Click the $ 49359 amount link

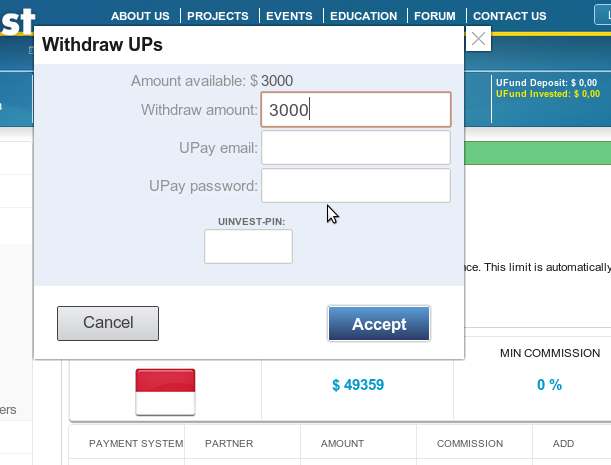click(x=357, y=385)
